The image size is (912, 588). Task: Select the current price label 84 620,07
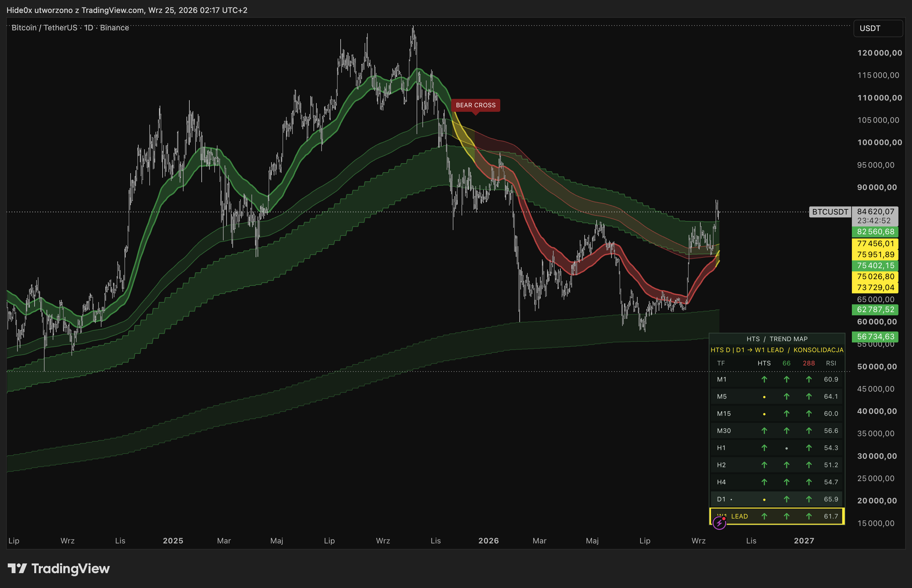[x=875, y=212]
